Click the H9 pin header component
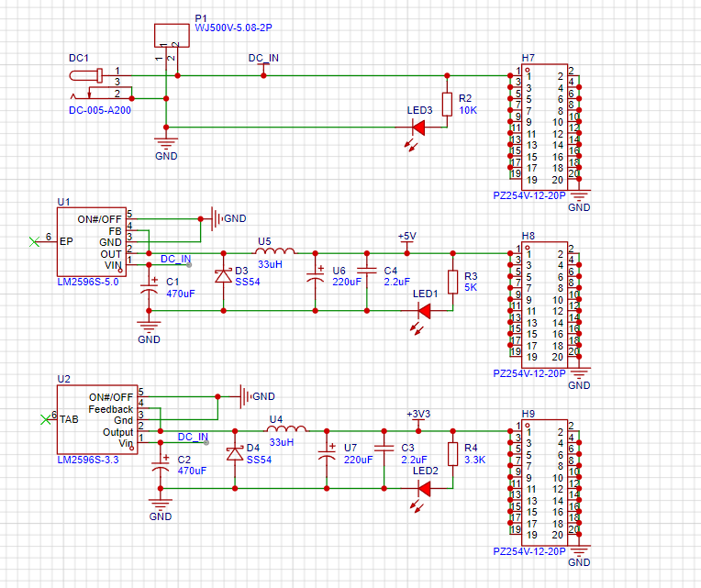The width and height of the screenshot is (701, 588). (x=544, y=484)
